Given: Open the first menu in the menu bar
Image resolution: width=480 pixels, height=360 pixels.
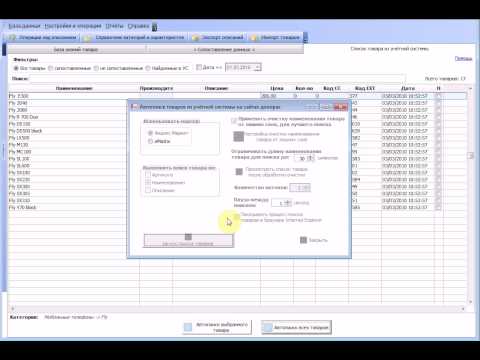Looking at the screenshot, I should [24, 26].
